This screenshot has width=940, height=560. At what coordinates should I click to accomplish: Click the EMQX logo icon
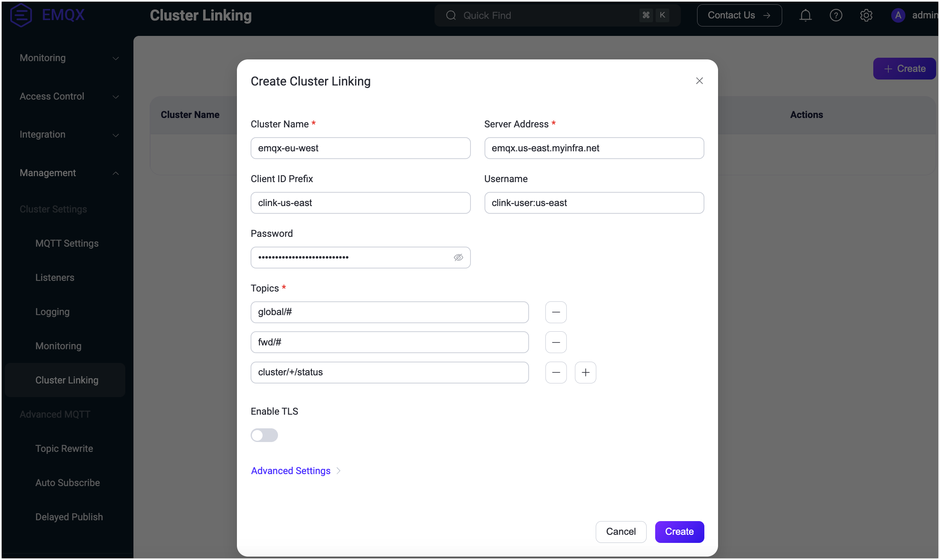tap(22, 14)
